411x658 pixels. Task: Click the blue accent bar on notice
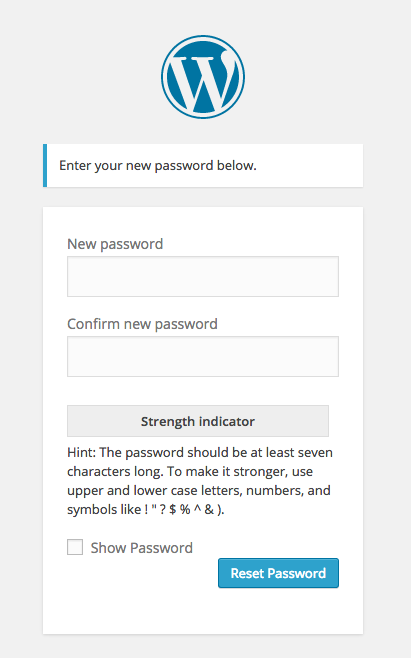point(45,165)
